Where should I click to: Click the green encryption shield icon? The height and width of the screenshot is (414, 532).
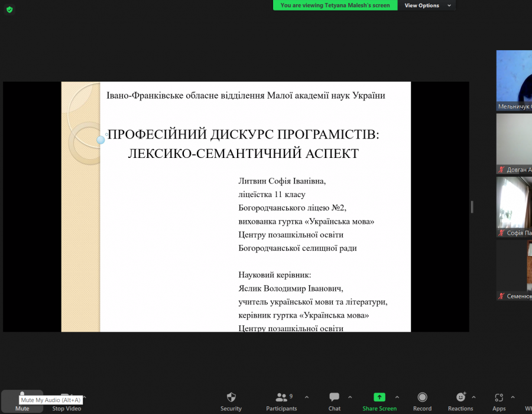[x=9, y=9]
